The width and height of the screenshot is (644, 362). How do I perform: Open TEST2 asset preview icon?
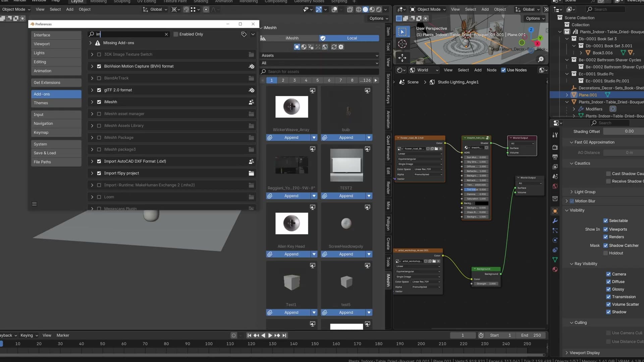(x=368, y=149)
